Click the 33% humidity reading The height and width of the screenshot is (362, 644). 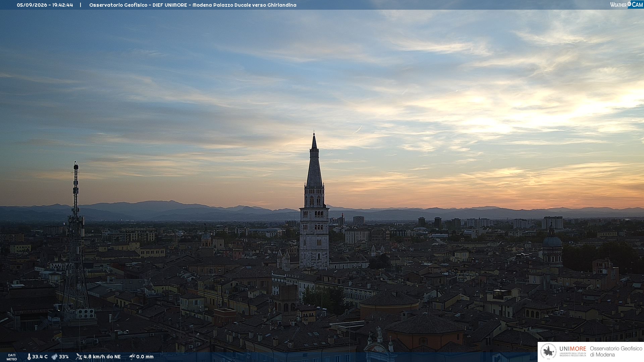[64, 357]
